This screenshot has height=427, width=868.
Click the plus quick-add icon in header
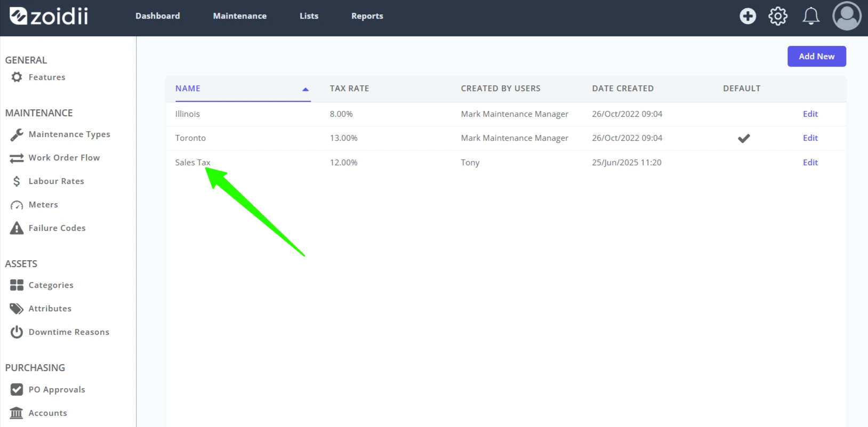tap(748, 16)
